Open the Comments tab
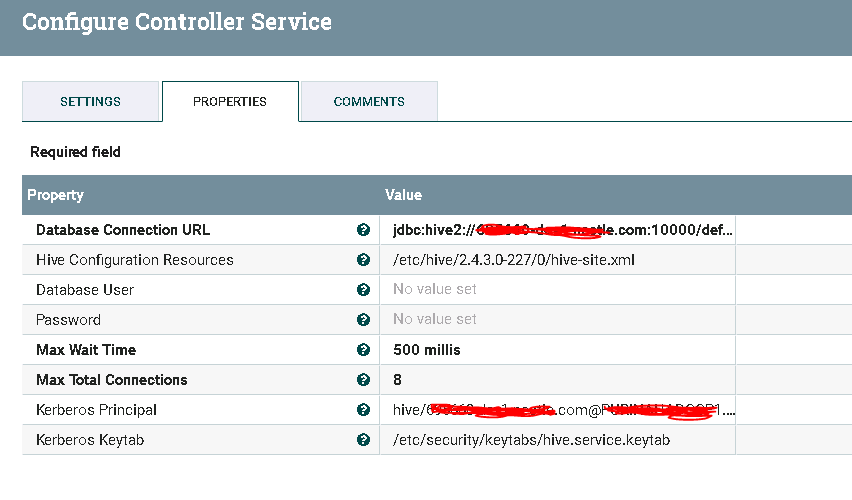This screenshot has width=852, height=500. point(369,101)
